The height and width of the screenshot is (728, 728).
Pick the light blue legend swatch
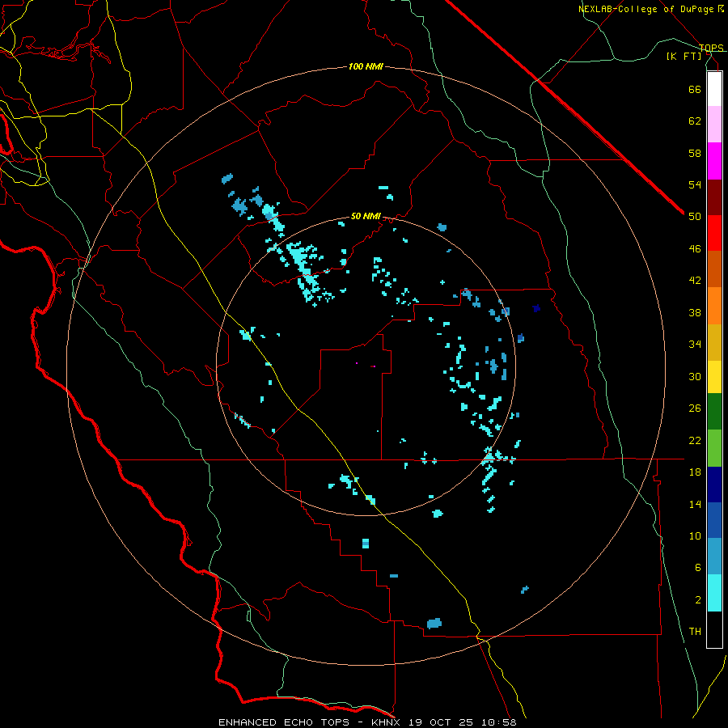click(714, 557)
